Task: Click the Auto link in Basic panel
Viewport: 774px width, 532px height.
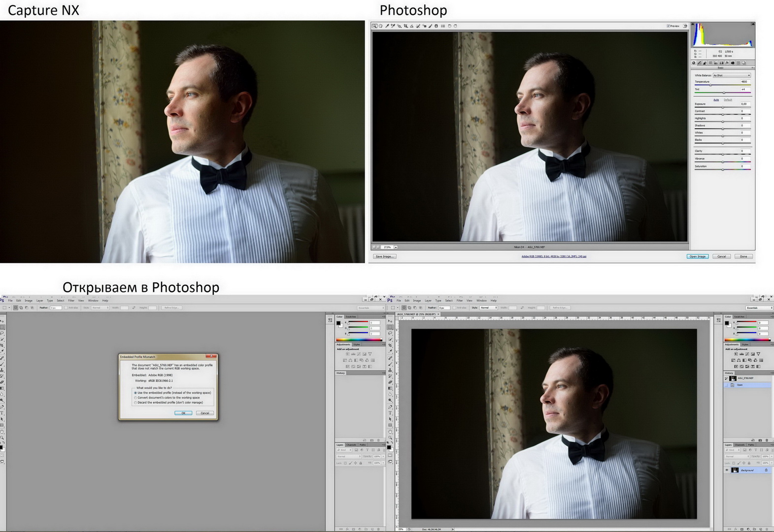Action: click(716, 100)
